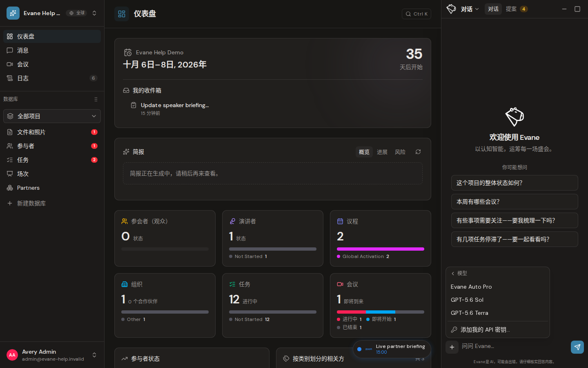Click the plus attach button beside chat input
The height and width of the screenshot is (368, 588).
(x=452, y=347)
